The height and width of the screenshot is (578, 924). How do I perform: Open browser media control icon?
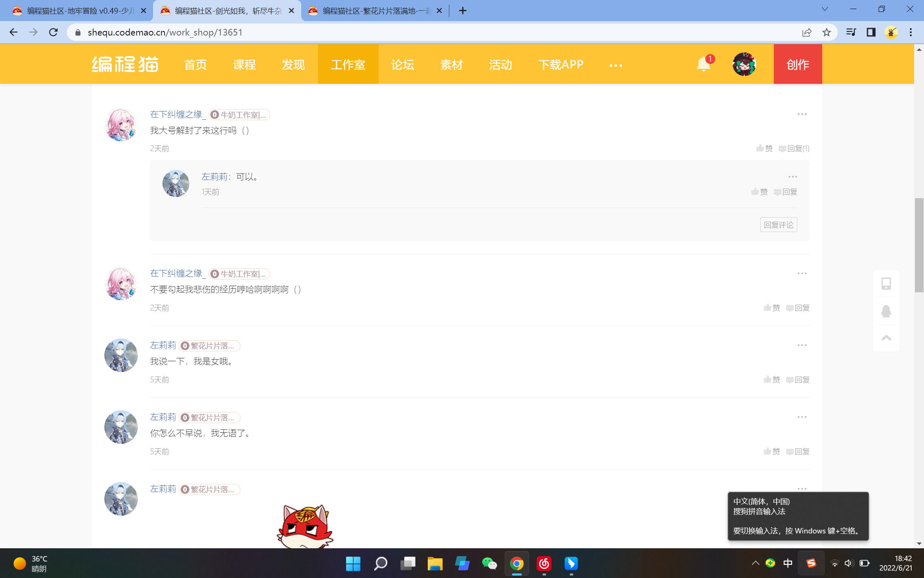[851, 32]
